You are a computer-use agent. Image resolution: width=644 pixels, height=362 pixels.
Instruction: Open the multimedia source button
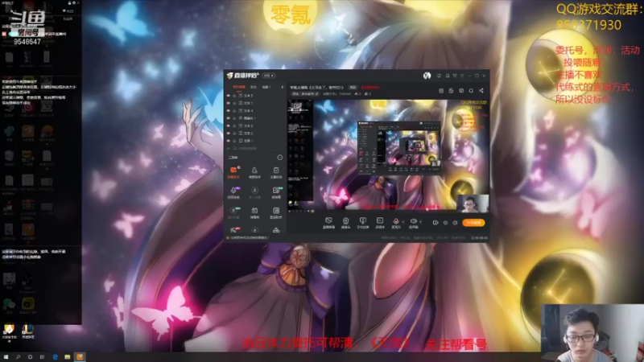click(x=380, y=223)
